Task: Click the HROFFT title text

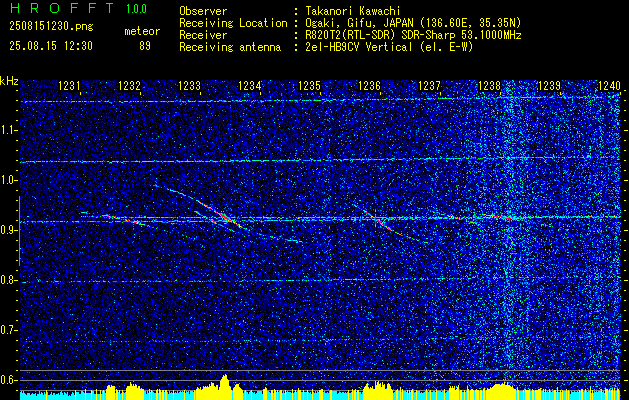Action: click(x=62, y=8)
